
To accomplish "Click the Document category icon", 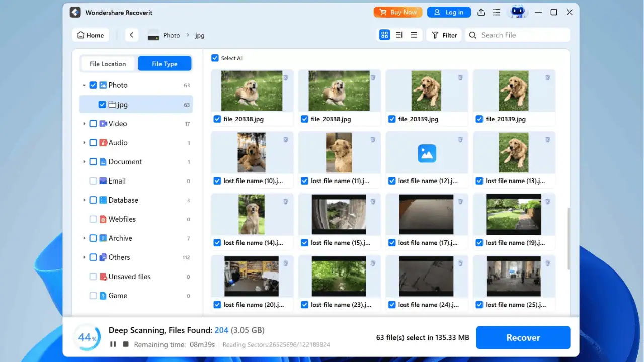I will (103, 162).
